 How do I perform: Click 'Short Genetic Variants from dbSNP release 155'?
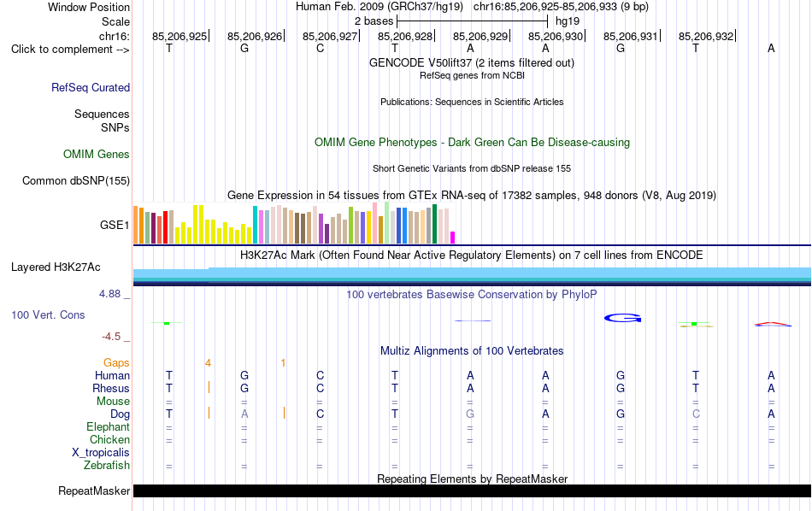[x=472, y=169]
